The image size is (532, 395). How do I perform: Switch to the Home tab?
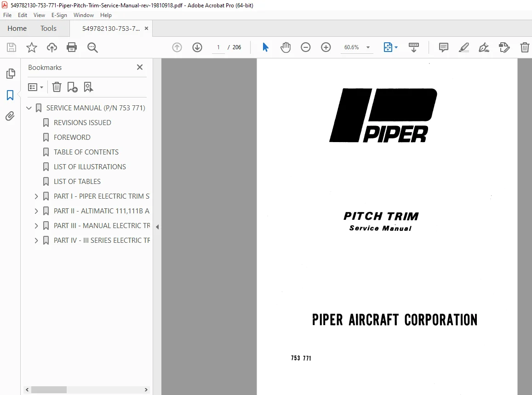pyautogui.click(x=17, y=29)
